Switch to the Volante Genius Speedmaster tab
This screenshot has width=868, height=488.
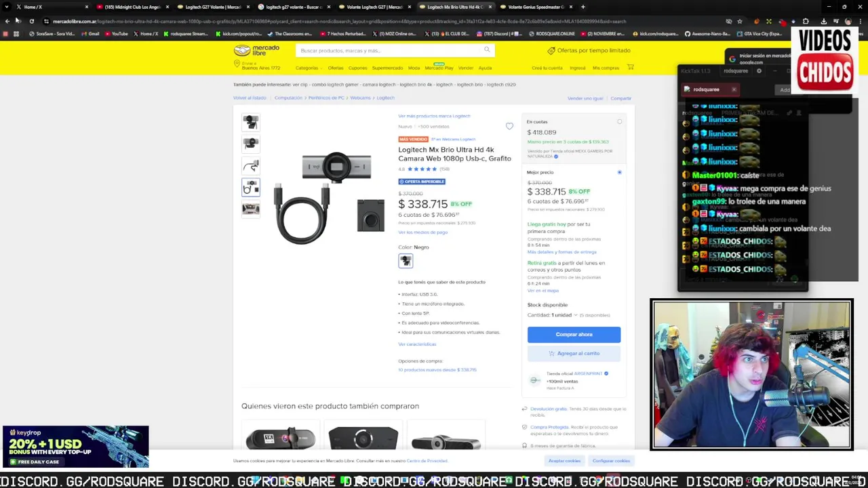[x=536, y=7]
